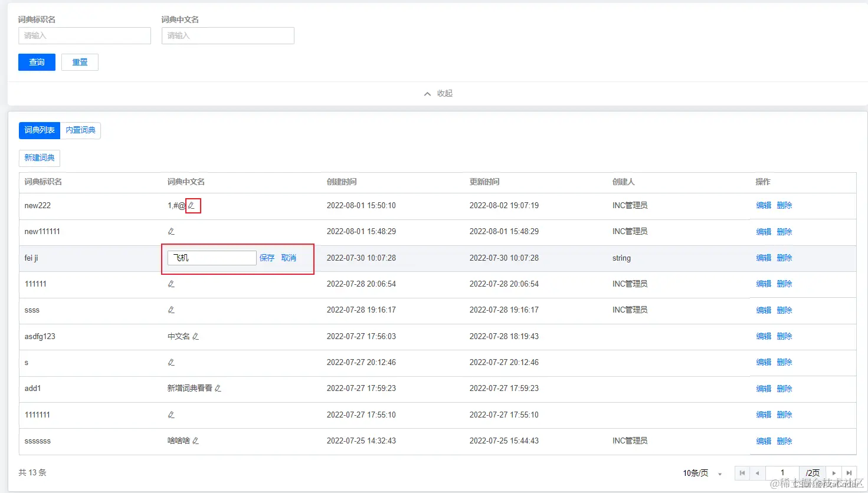Click 删除 for the asdfg123 row
The height and width of the screenshot is (493, 868).
click(x=784, y=337)
